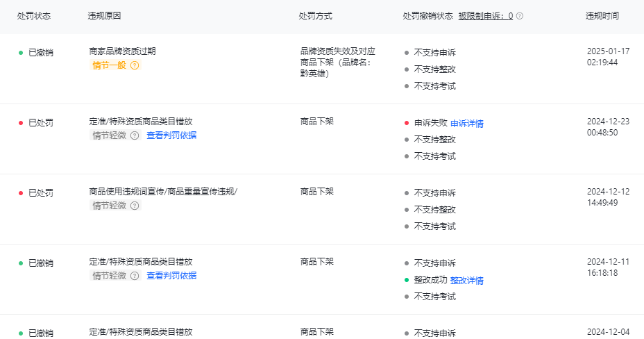View 申诉详情 for the failed appeal
The height and width of the screenshot is (339, 644).
pos(467,124)
